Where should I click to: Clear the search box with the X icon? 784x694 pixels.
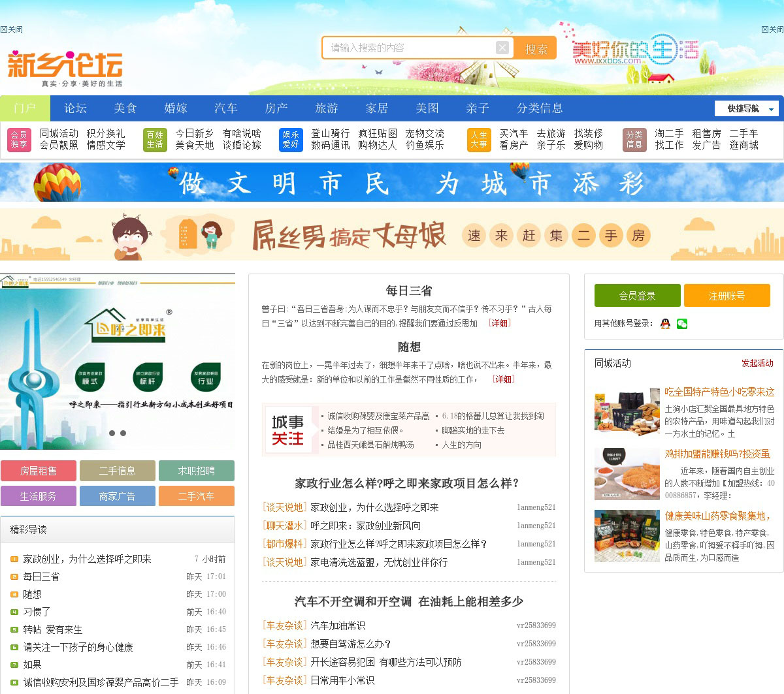click(x=502, y=48)
